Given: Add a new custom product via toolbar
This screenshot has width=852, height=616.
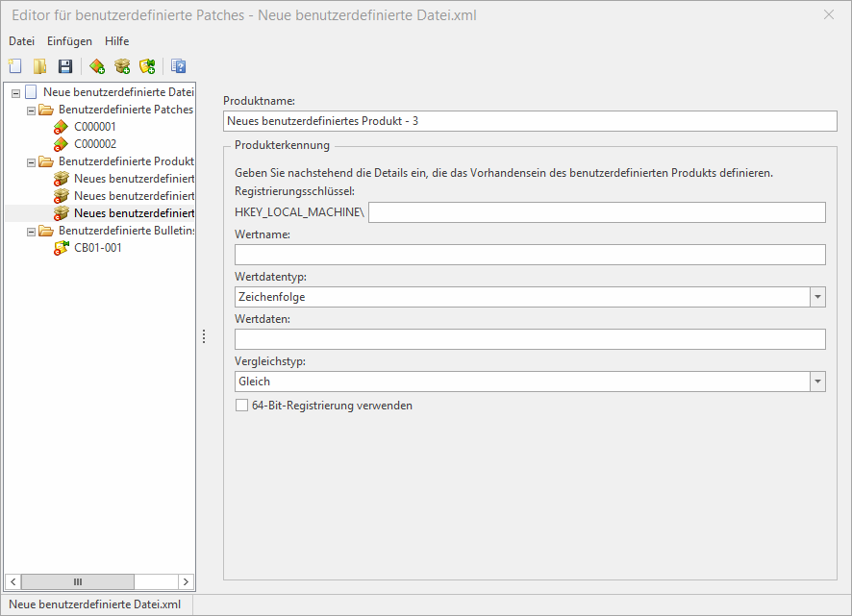Looking at the screenshot, I should (122, 66).
